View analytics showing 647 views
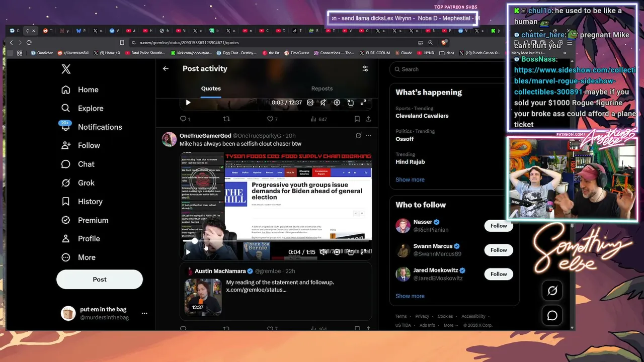This screenshot has width=644, height=362. click(x=318, y=119)
